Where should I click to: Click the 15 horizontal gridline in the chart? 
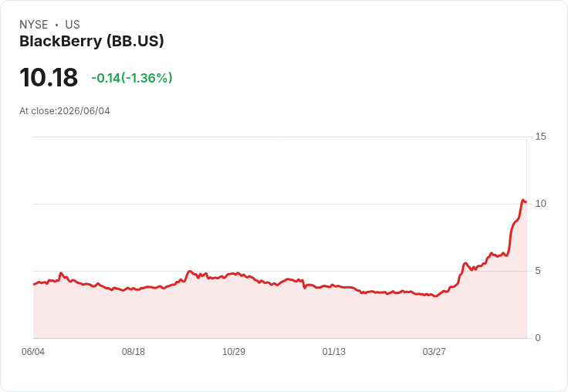tap(279, 137)
